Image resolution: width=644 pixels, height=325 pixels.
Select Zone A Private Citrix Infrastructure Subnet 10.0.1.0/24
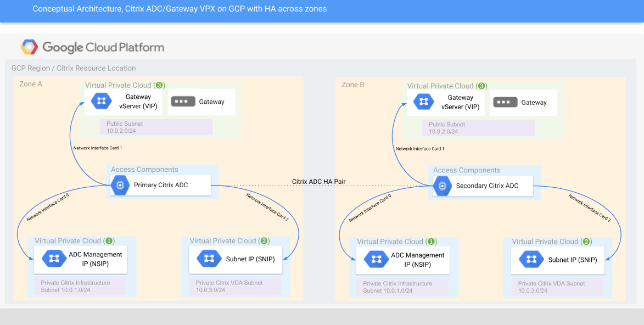(80, 287)
